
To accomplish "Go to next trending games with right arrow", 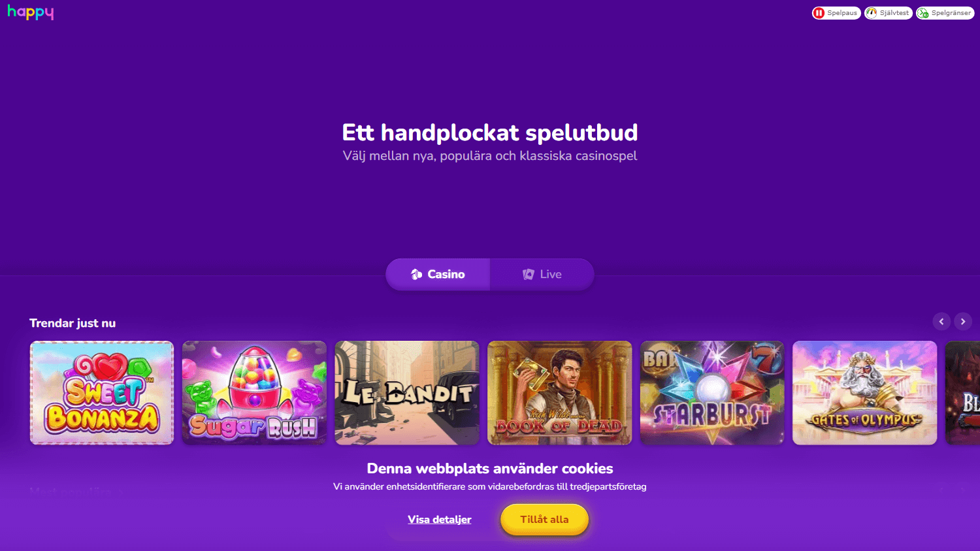I will (963, 321).
